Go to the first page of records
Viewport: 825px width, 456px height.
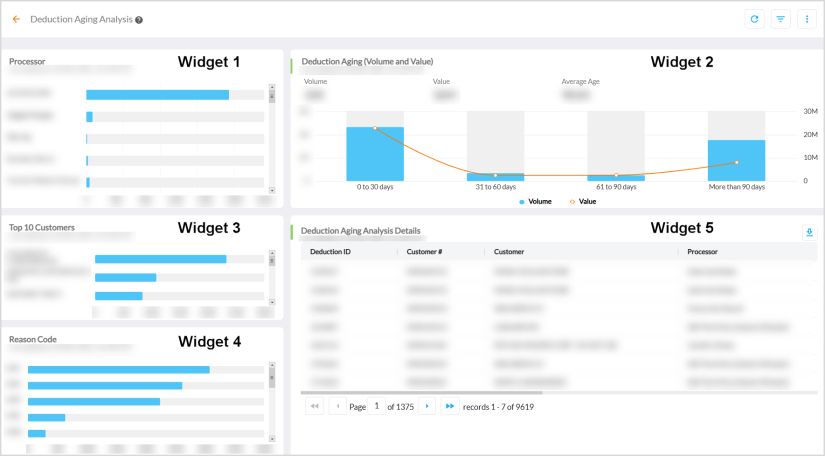tap(314, 407)
